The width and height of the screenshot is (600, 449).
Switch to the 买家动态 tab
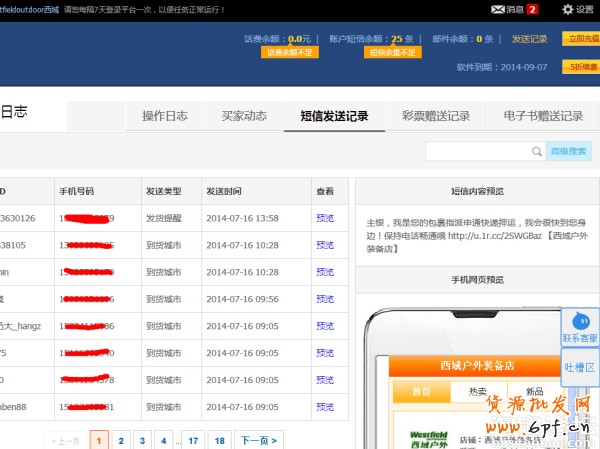coord(243,116)
